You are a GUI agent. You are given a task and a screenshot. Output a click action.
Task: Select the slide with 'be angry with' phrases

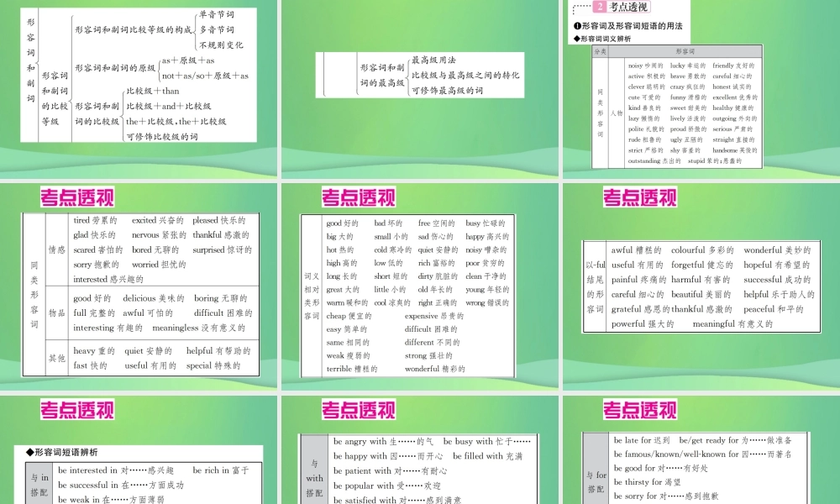point(419,449)
